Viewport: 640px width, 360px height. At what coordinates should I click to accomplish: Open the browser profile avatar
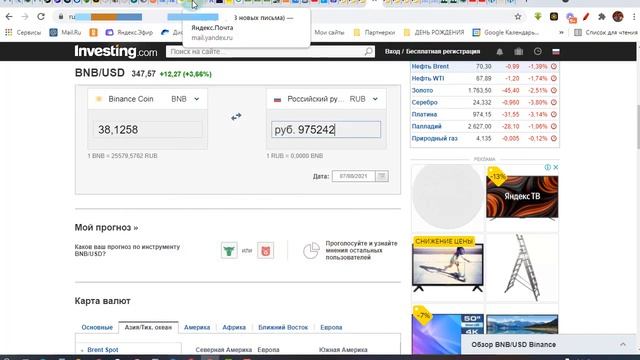[x=618, y=17]
